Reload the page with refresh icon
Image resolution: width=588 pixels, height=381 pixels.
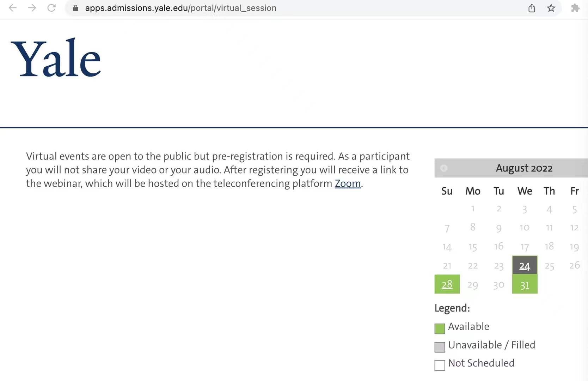tap(51, 8)
